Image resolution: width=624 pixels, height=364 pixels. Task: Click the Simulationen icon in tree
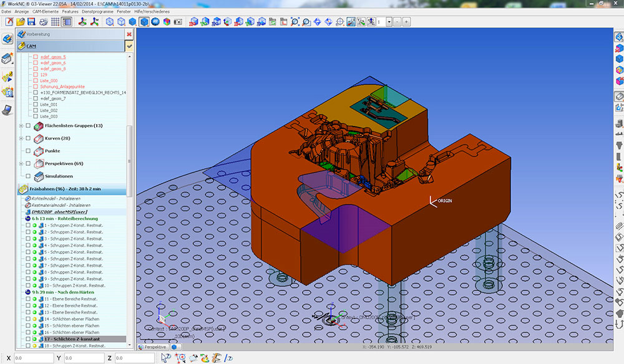click(x=39, y=176)
